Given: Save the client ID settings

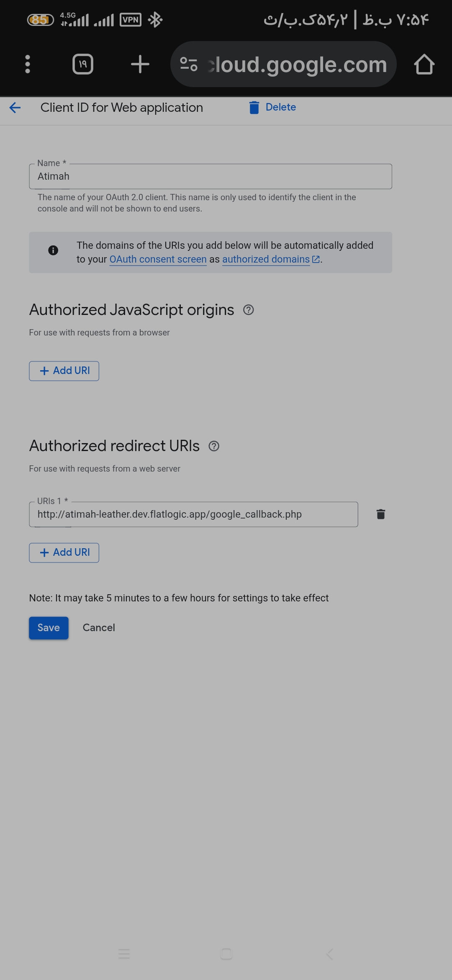Looking at the screenshot, I should [49, 628].
